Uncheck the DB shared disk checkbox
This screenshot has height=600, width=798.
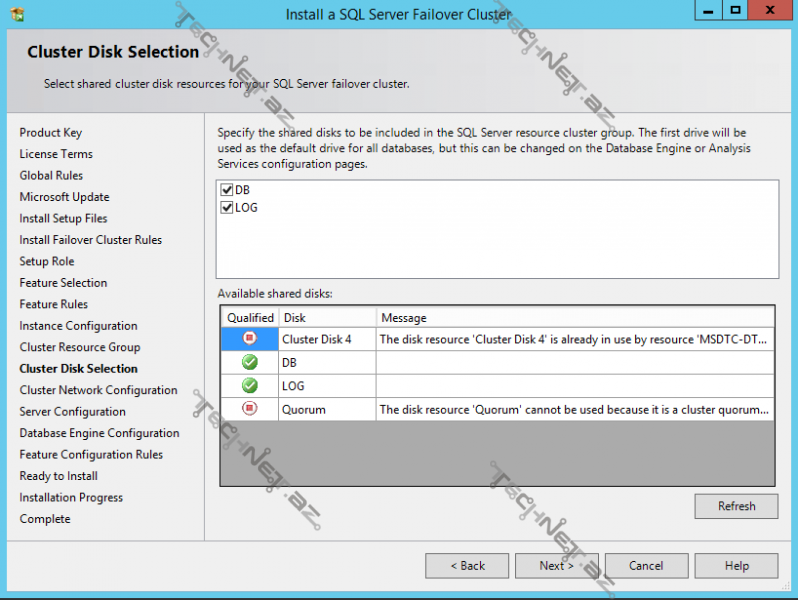[x=227, y=190]
